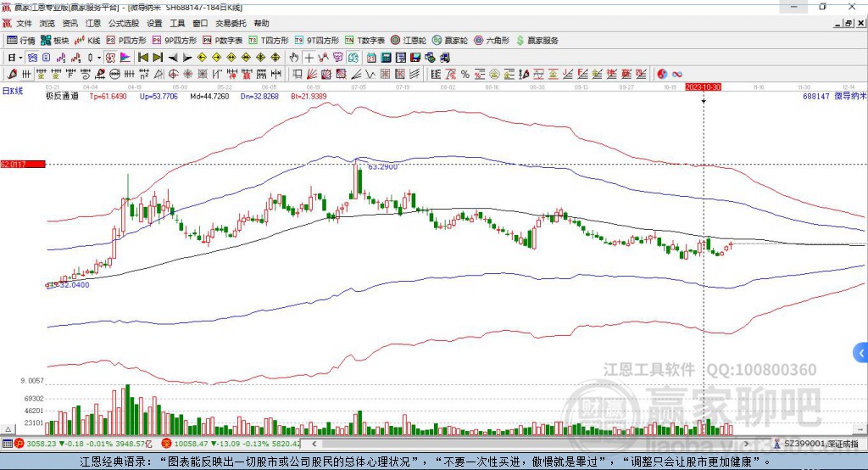868x470 pixels.
Task: Open the 9T四方形 tool
Action: click(317, 41)
